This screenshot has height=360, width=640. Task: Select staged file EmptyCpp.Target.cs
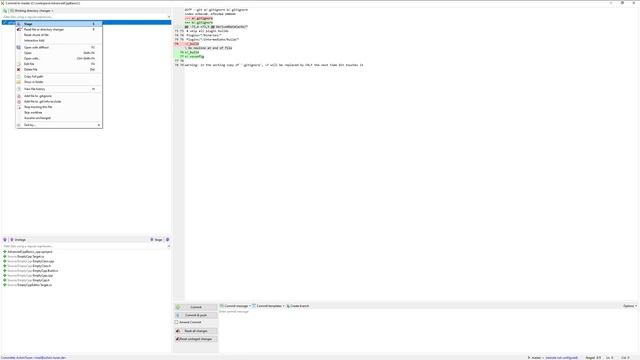26,256
